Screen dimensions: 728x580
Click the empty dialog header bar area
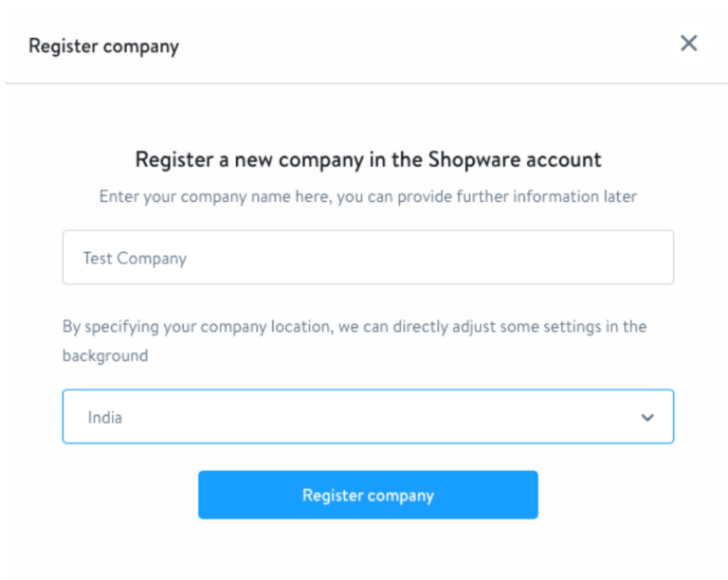(x=427, y=45)
